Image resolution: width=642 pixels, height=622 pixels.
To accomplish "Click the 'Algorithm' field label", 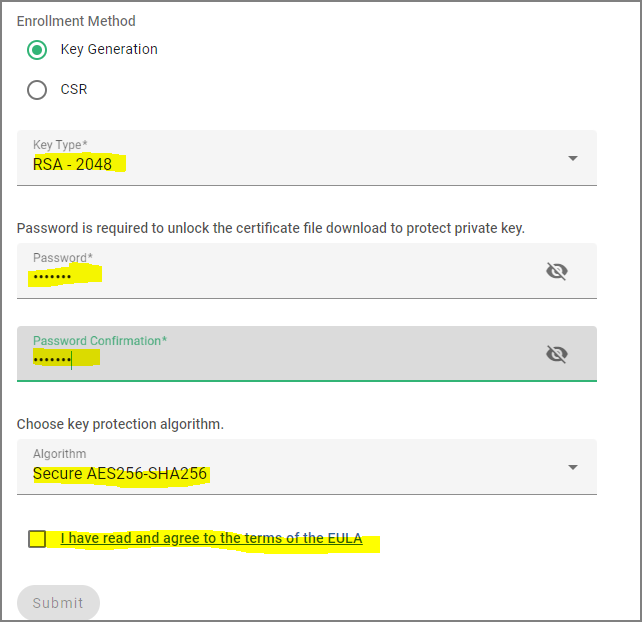I will [x=60, y=454].
